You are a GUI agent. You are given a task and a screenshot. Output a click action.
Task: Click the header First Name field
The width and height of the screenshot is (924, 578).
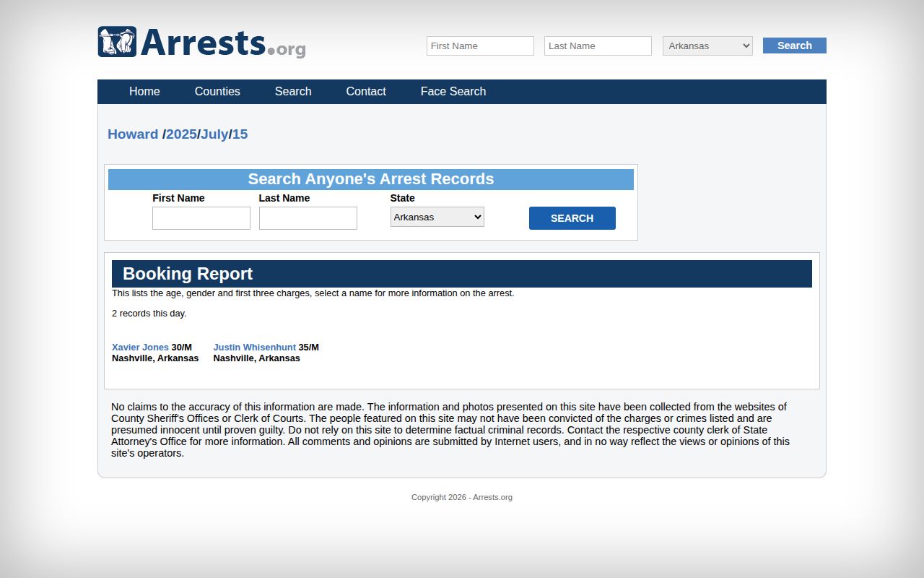click(x=480, y=46)
